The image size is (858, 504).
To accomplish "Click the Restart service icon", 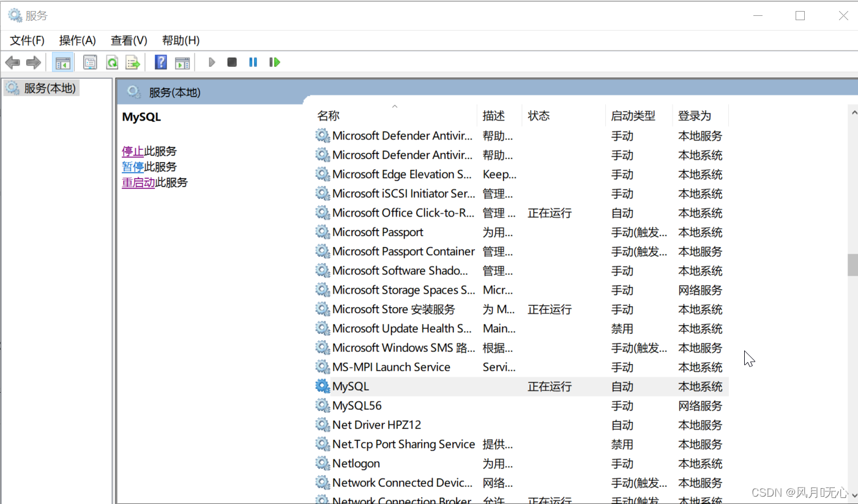I will click(275, 62).
